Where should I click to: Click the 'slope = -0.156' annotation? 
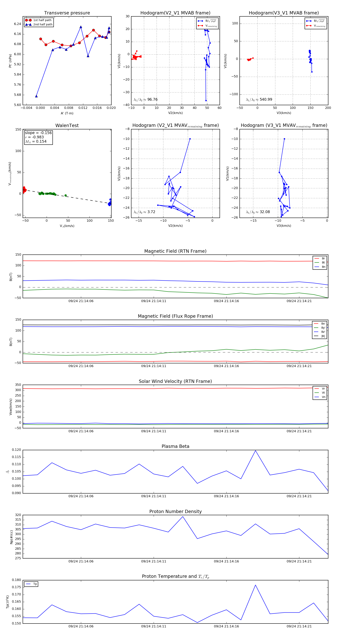38,133
